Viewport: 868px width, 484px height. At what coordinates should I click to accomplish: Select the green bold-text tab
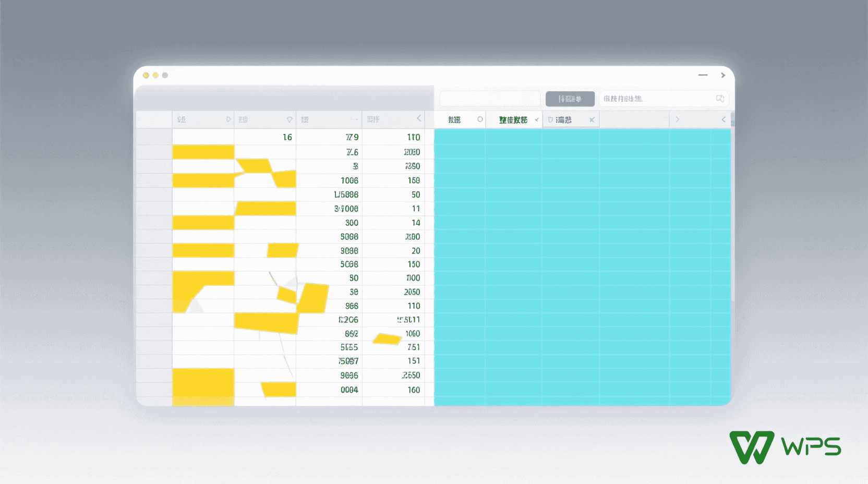pyautogui.click(x=513, y=120)
